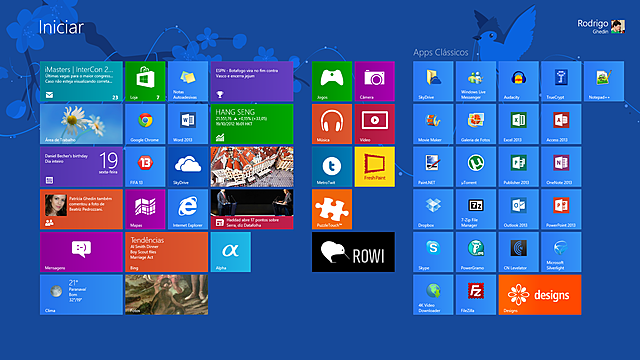Launch the Alpha app tile
Screen dimensions: 640x360
[x=231, y=252]
